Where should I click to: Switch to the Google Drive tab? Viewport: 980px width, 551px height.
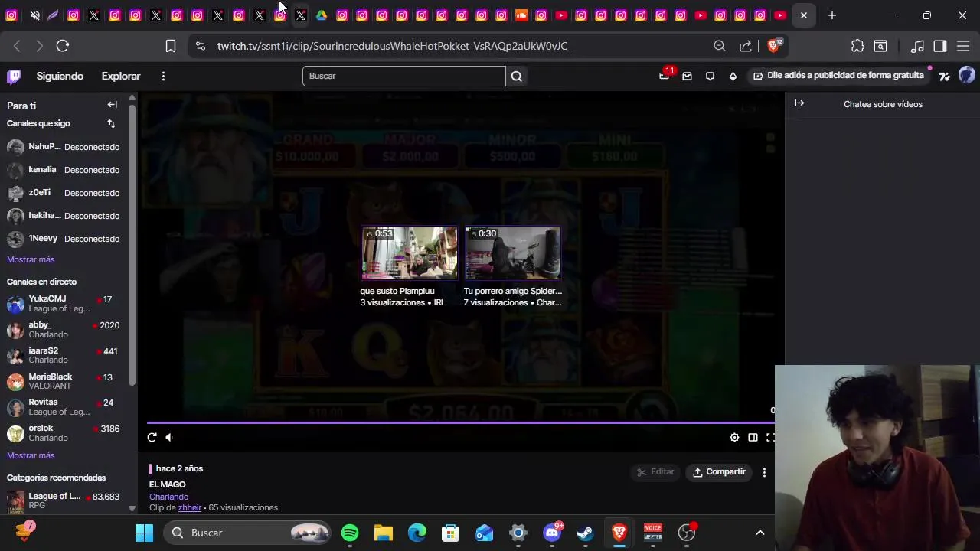click(322, 15)
